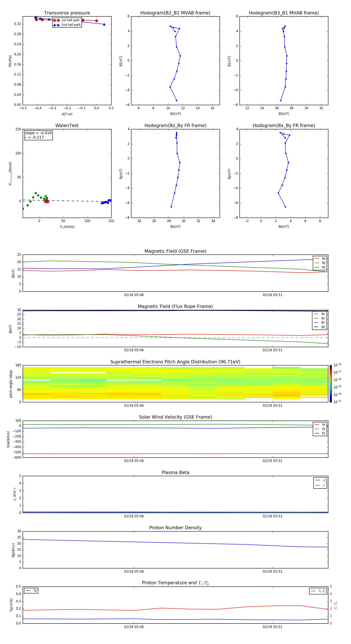This screenshot has height=644, width=351.
Task: Click 'Magnetic Field (Flux Rope Frame)' title
Action: tap(175, 307)
